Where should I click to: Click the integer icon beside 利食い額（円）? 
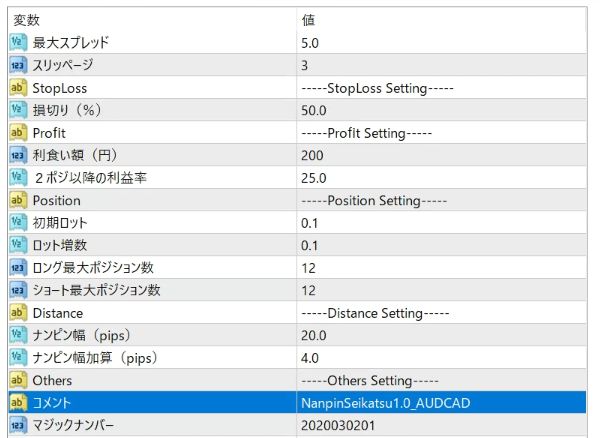click(17, 155)
